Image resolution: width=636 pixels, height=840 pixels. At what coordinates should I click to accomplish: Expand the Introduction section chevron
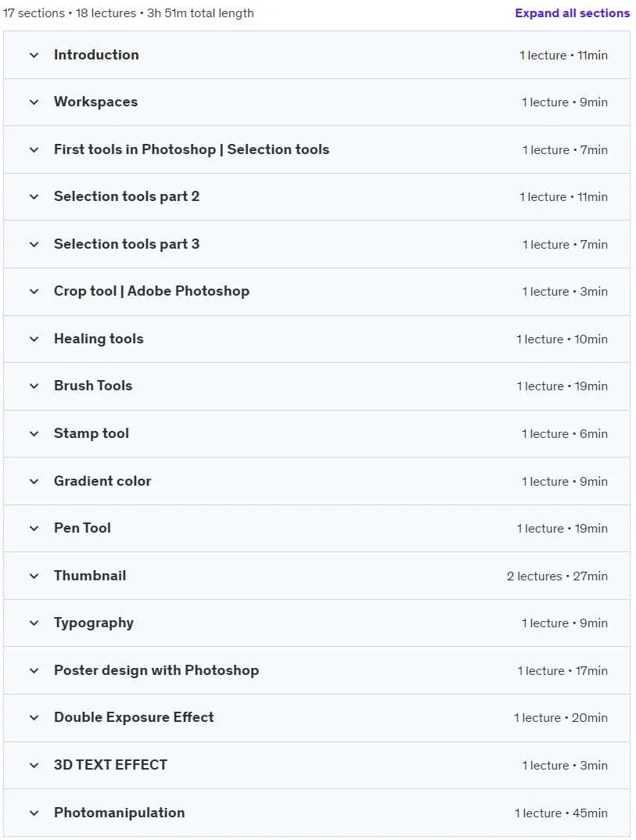click(34, 56)
